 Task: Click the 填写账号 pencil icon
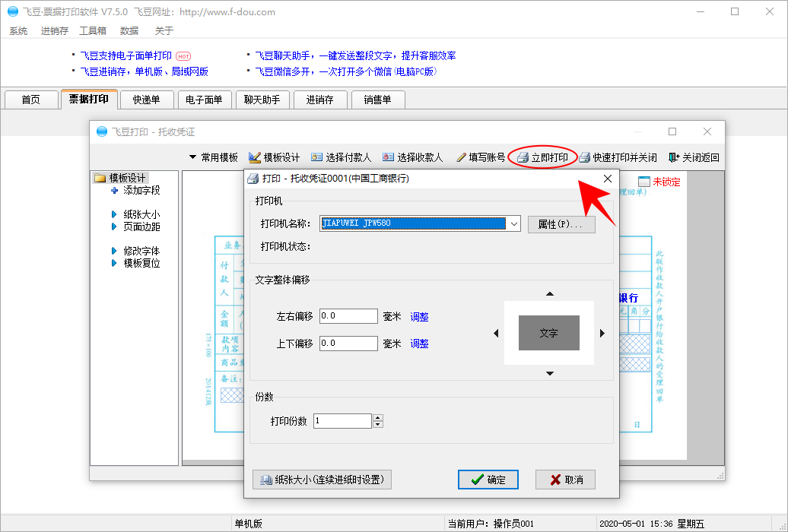(461, 157)
